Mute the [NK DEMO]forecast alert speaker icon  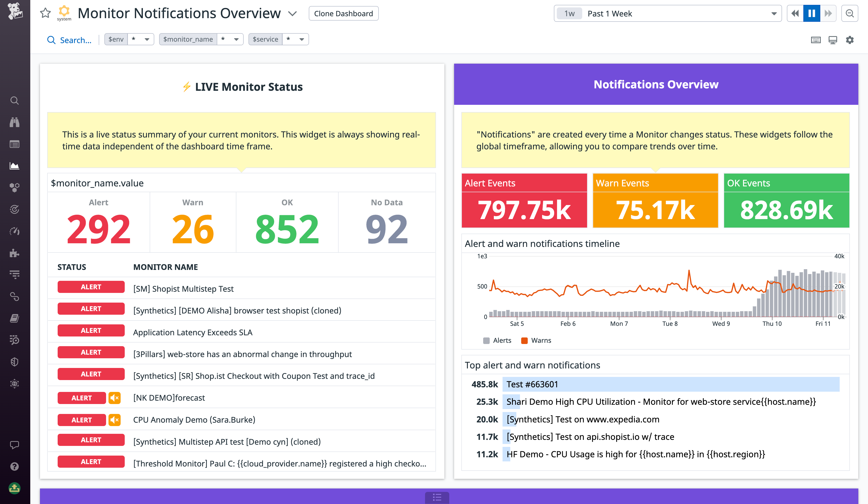click(x=115, y=398)
